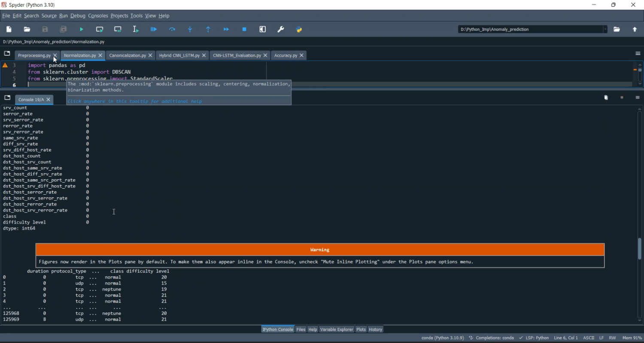
Task: Run the current file with green play icon
Action: tap(82, 30)
